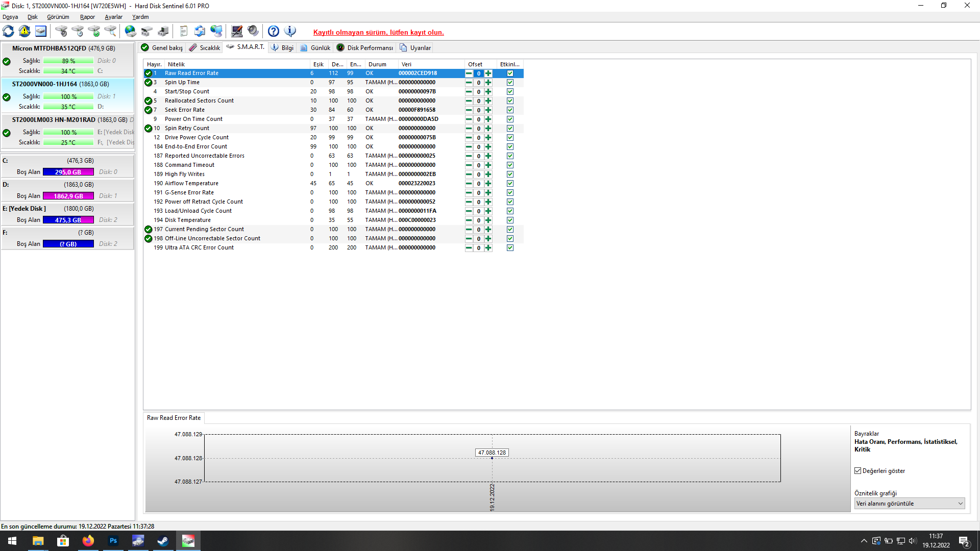Toggle the 'Değerleri göster' checkbox

coord(858,471)
